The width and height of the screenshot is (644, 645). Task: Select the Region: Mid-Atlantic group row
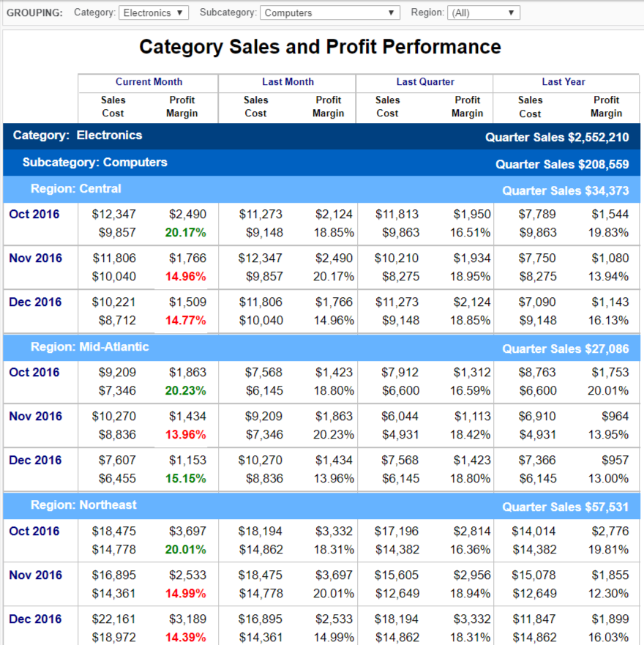90,347
